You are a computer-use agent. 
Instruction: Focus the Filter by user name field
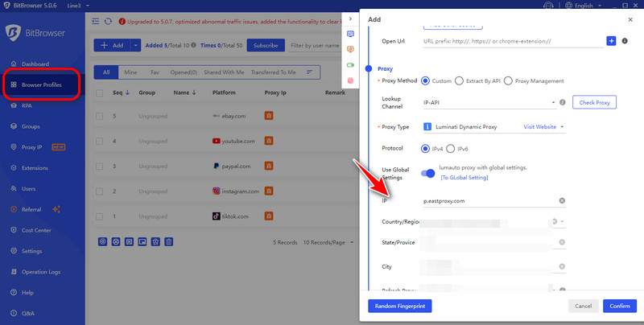[x=315, y=46]
